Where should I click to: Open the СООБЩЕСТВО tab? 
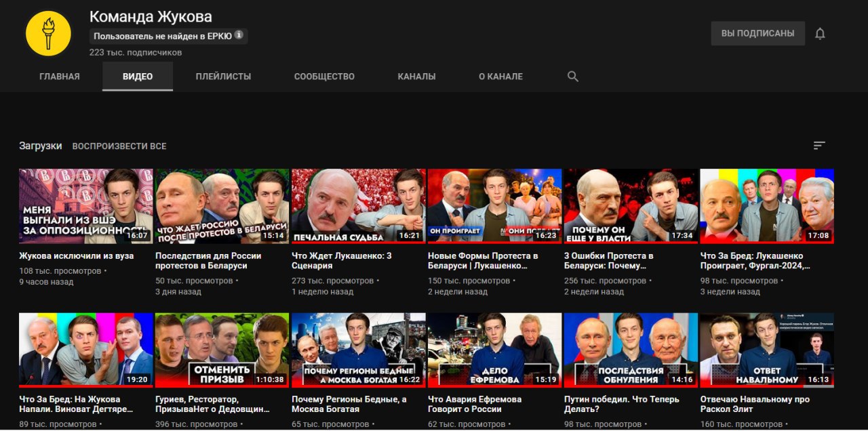pos(324,77)
